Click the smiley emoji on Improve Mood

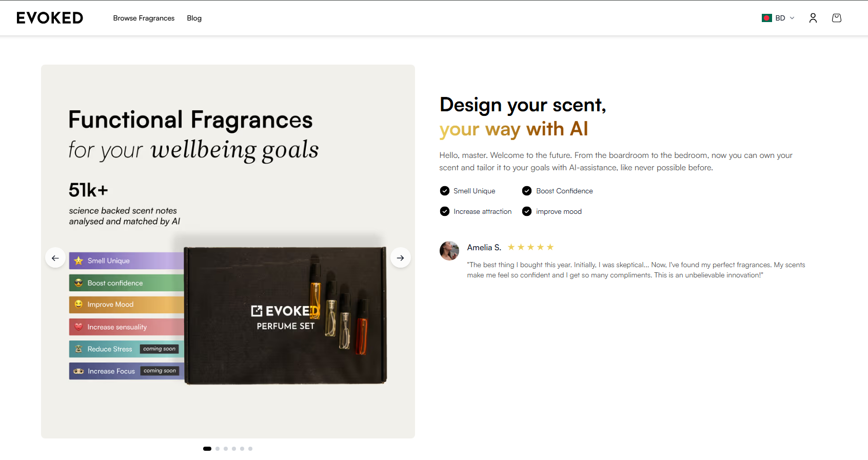point(78,305)
